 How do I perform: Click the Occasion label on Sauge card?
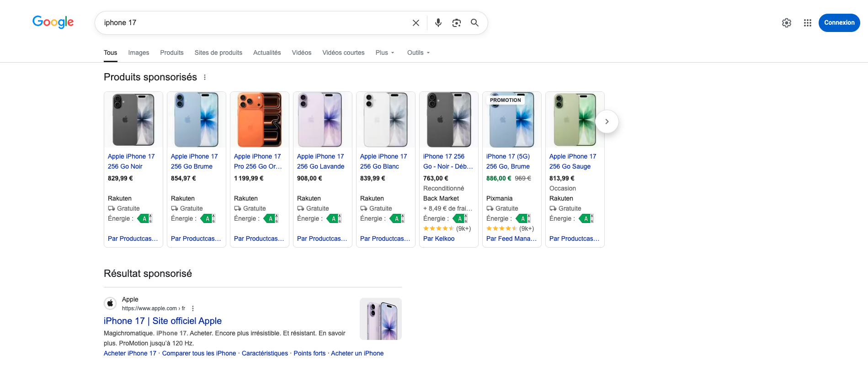pos(563,188)
